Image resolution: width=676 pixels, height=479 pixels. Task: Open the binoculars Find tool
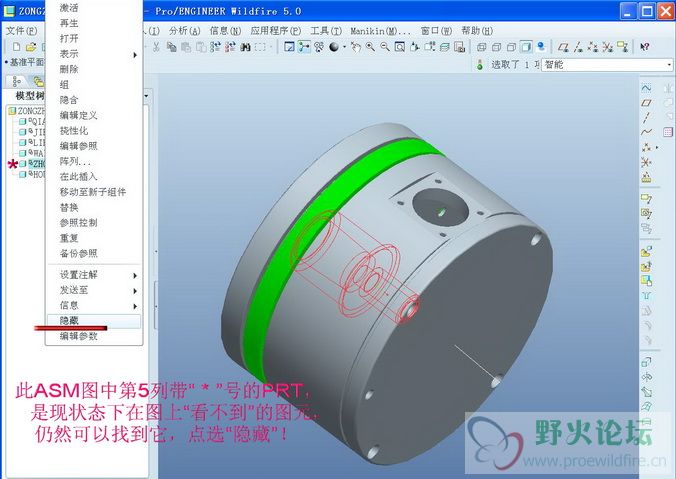tap(245, 47)
